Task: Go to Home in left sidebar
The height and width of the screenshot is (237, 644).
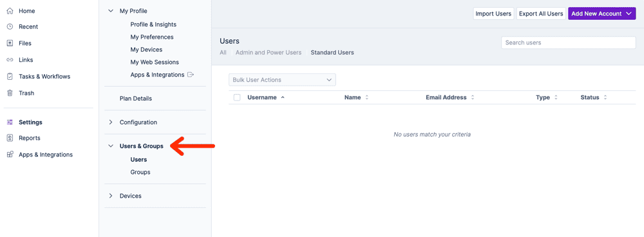Action: (26, 11)
